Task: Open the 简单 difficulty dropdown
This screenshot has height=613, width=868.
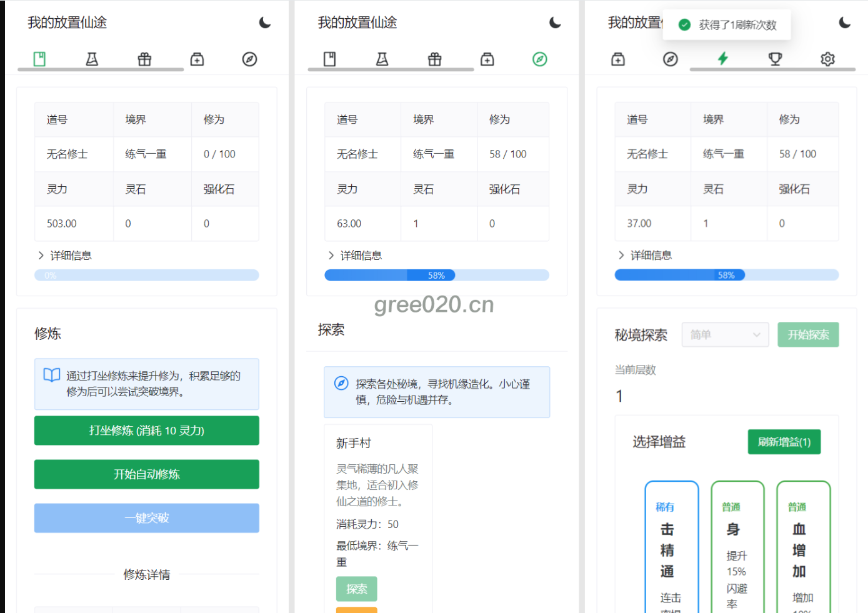Action: [x=725, y=335]
